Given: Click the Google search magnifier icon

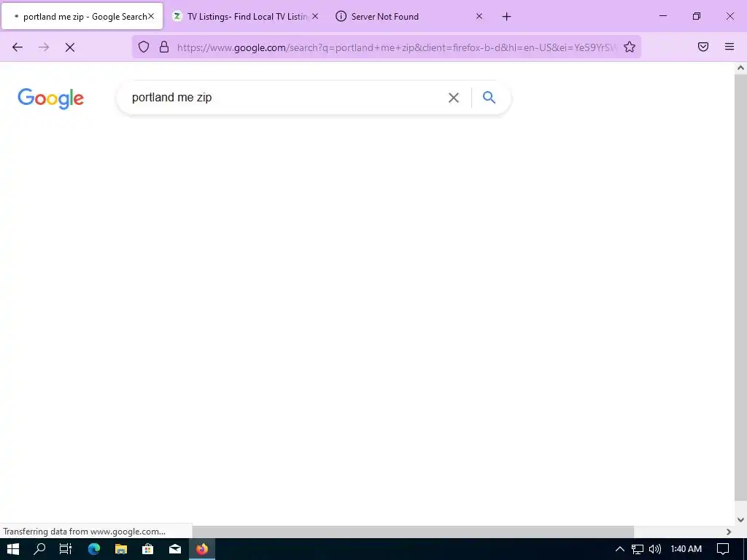Looking at the screenshot, I should pyautogui.click(x=489, y=98).
